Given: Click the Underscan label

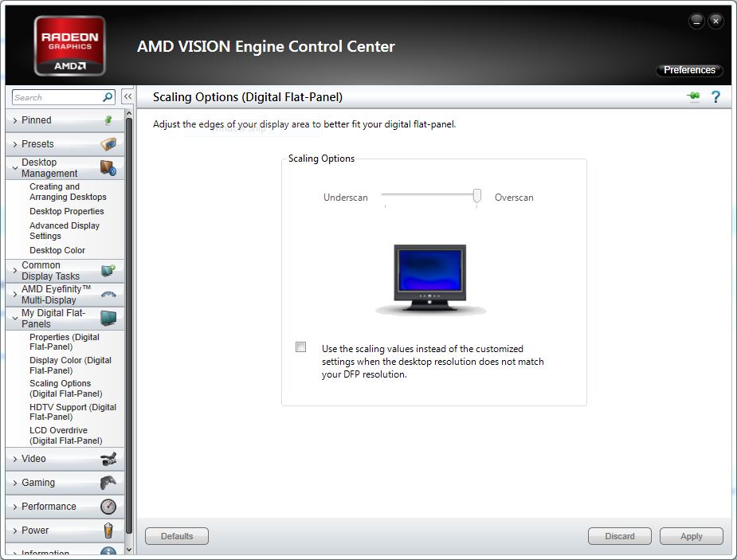Looking at the screenshot, I should point(346,198).
